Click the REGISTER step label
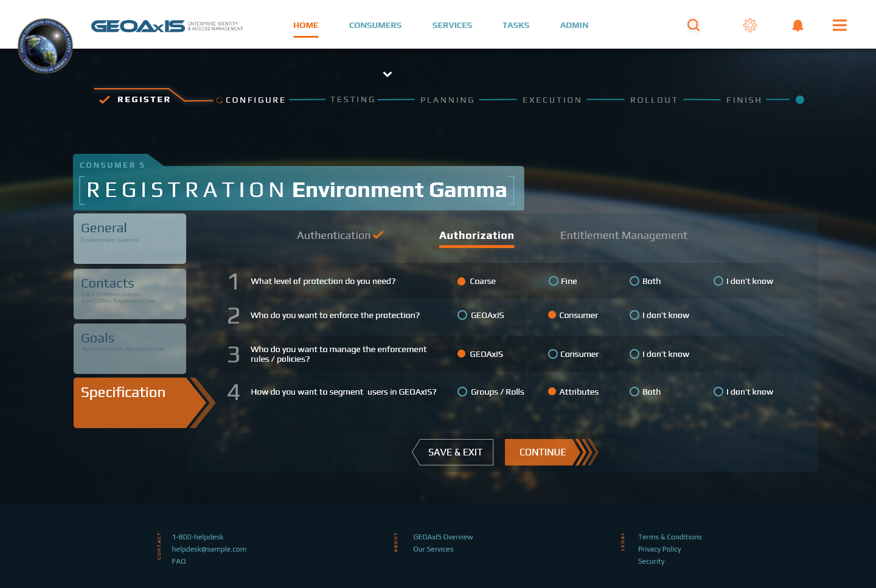Screen dimensions: 876x588 click(144, 100)
